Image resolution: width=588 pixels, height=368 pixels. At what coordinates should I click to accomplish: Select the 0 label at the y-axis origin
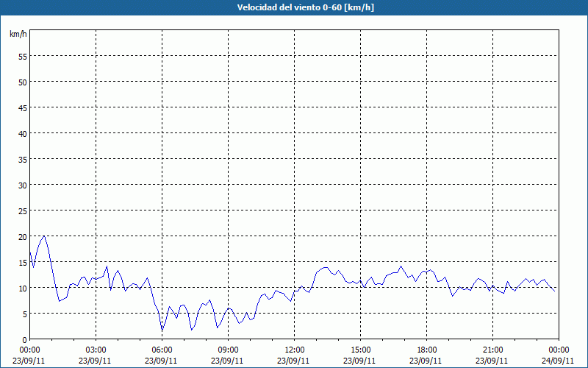pyautogui.click(x=25, y=340)
